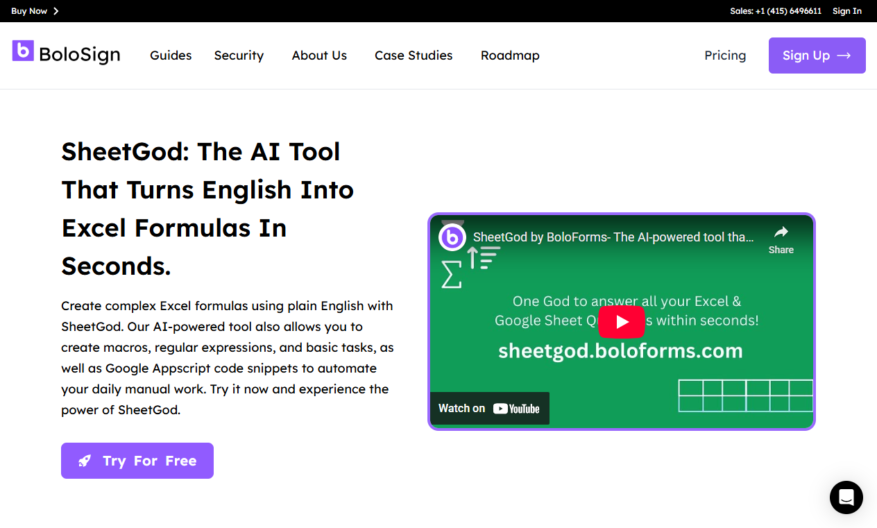Screen dimensions: 877x528
Task: Open the Pricing page link
Action: pyautogui.click(x=725, y=55)
